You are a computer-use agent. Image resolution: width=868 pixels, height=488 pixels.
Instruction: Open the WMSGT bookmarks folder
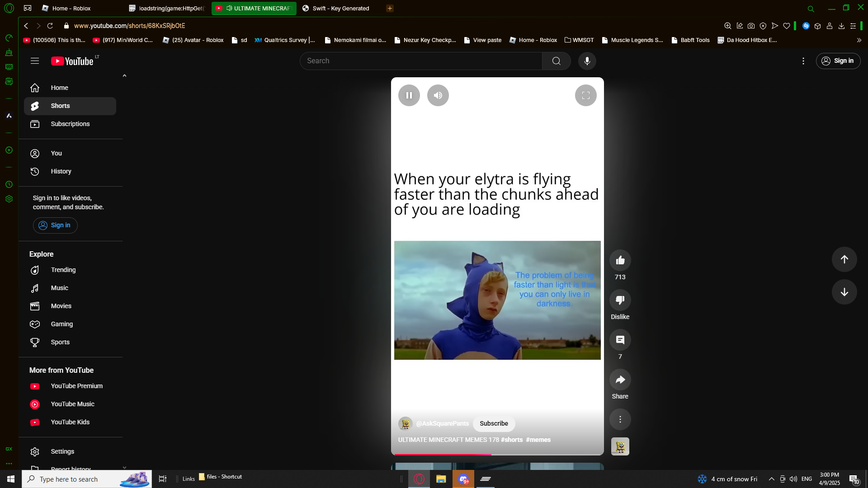[579, 40]
